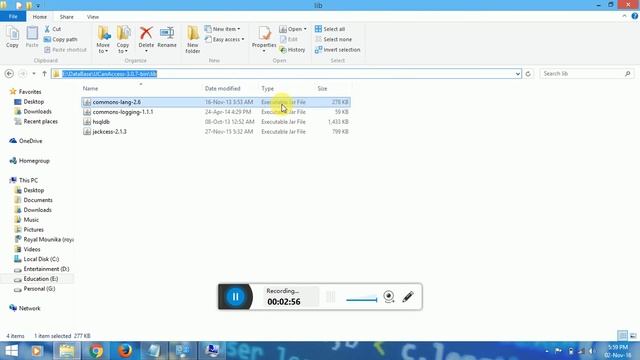
Task: Click the Delete ribbon button
Action: pyautogui.click(x=146, y=39)
